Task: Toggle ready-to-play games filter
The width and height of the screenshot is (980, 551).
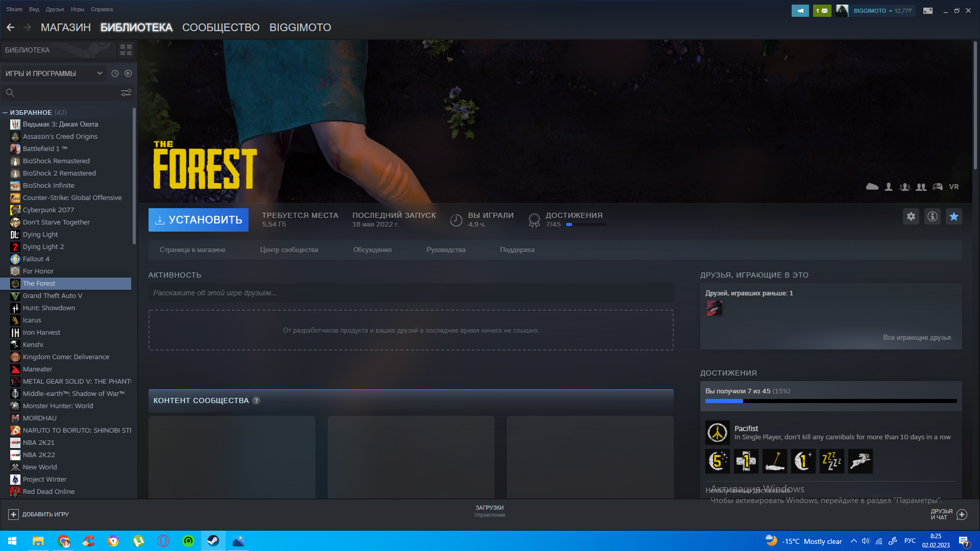Action: 128,73
